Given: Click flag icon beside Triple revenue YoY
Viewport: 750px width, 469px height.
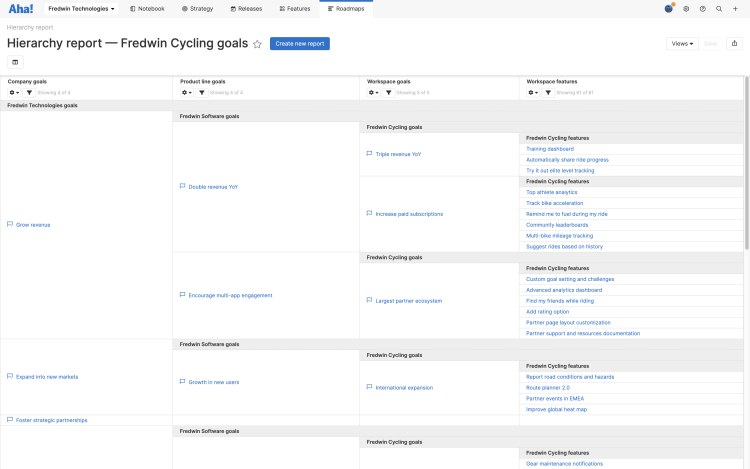Looking at the screenshot, I should click(369, 154).
